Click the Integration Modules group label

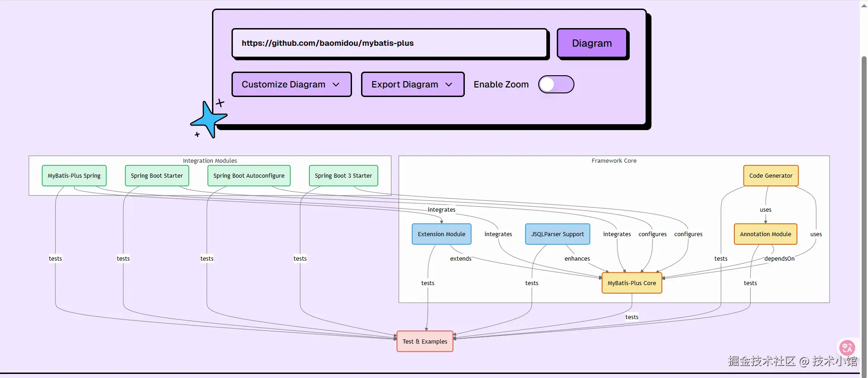click(x=210, y=161)
